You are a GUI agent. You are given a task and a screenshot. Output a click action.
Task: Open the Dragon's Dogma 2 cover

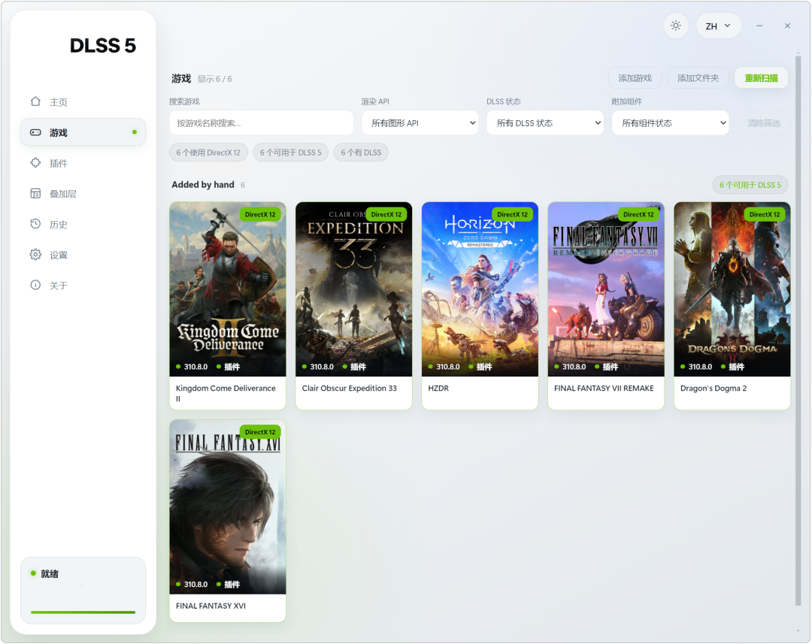pyautogui.click(x=732, y=289)
